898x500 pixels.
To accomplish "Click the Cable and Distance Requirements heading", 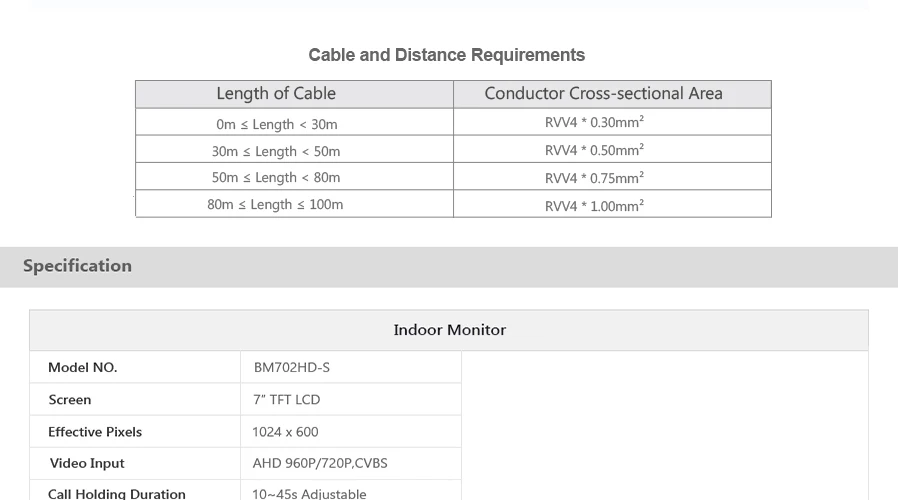I will [446, 55].
